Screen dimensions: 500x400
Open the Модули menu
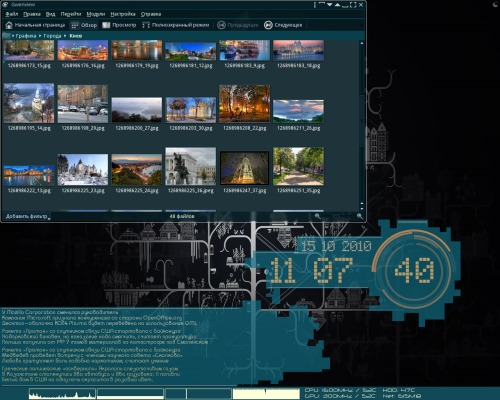pyautogui.click(x=96, y=14)
